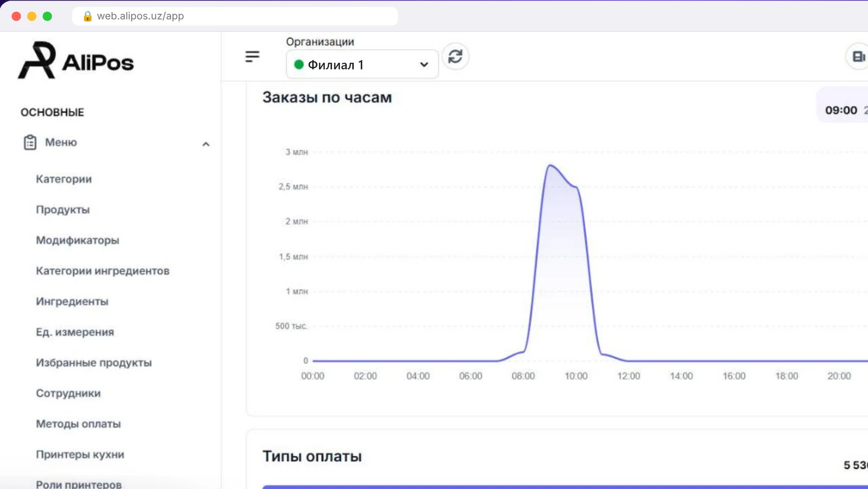Open Модификаторы in the sidebar
The width and height of the screenshot is (868, 489).
78,240
